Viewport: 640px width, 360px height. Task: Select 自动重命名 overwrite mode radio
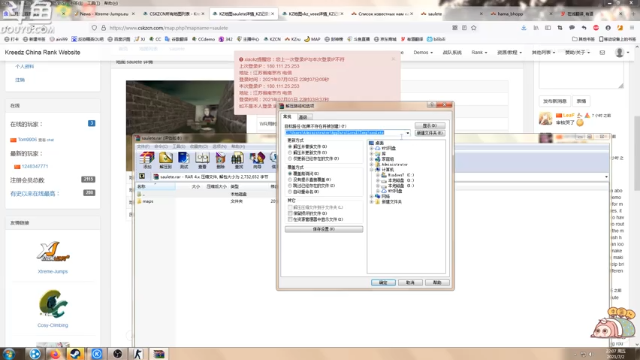point(290,191)
